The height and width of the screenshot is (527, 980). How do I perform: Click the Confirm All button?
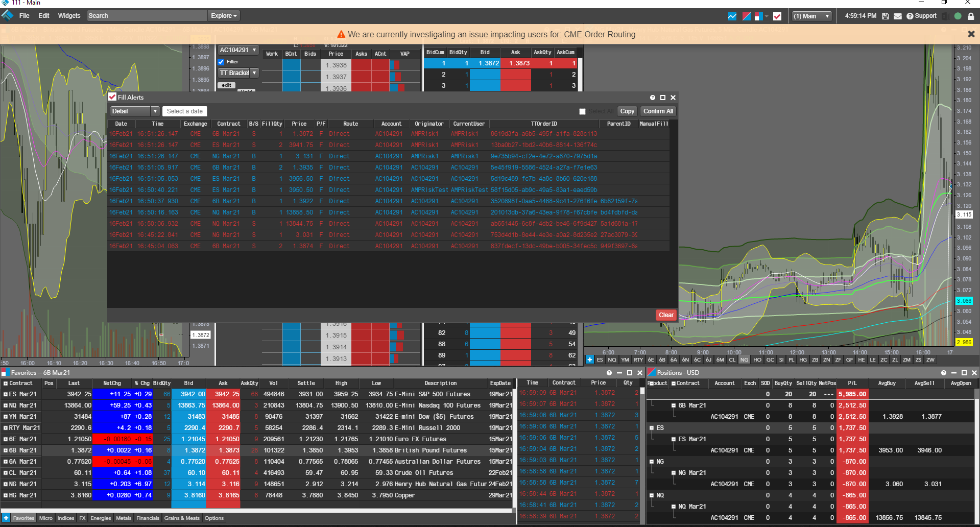click(658, 111)
